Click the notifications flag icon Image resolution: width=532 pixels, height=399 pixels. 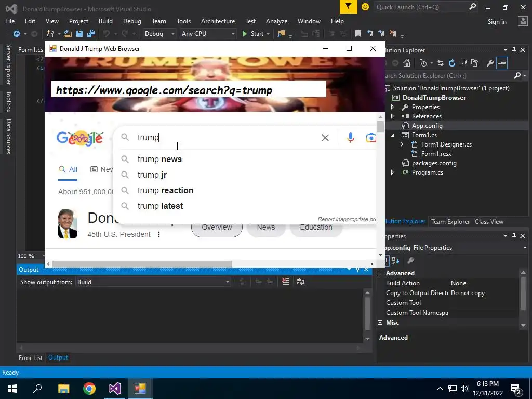click(x=349, y=7)
